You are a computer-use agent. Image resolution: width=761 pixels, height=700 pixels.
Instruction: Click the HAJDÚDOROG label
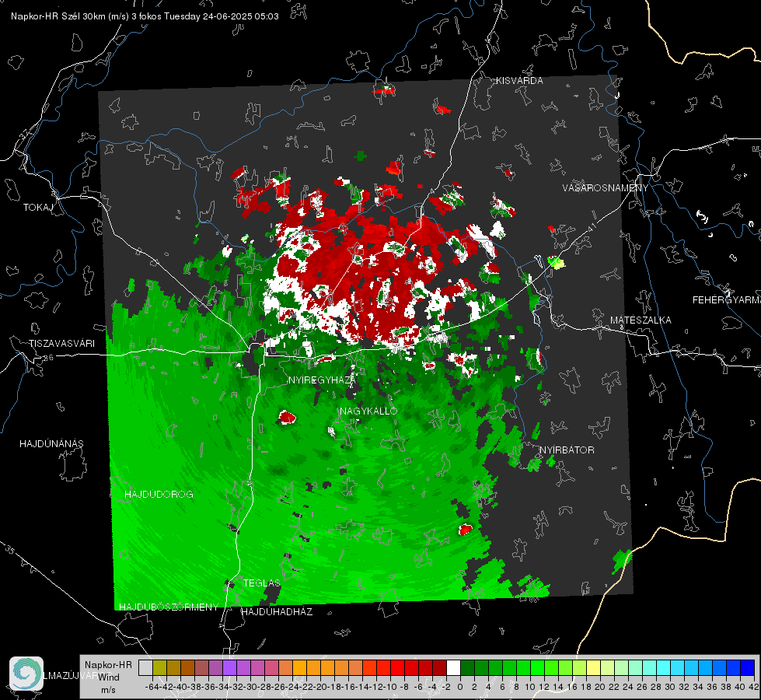(x=159, y=495)
